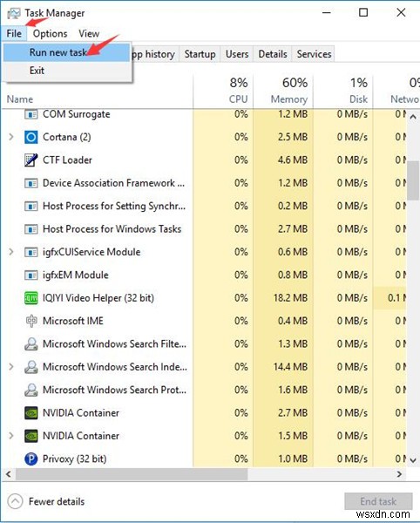
Task: Click the horizontal scrollbar left arrow
Action: 9,474
